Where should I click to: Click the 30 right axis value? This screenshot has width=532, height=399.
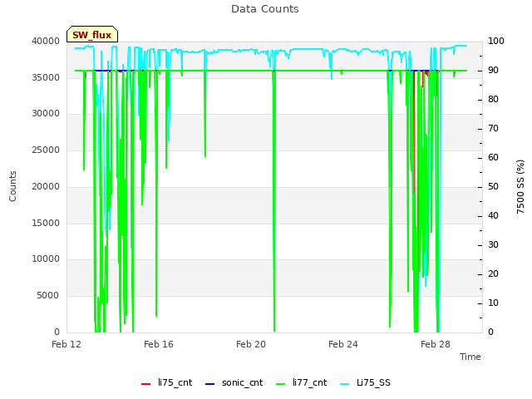(x=493, y=245)
